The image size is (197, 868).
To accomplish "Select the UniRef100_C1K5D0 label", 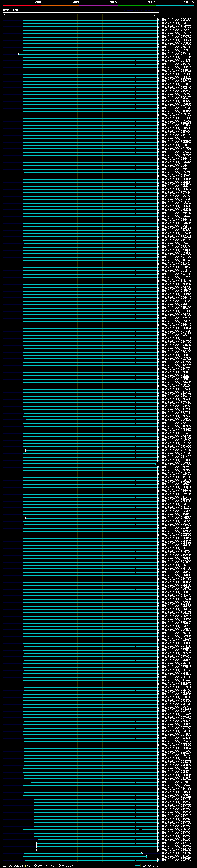I will (x=177, y=128).
